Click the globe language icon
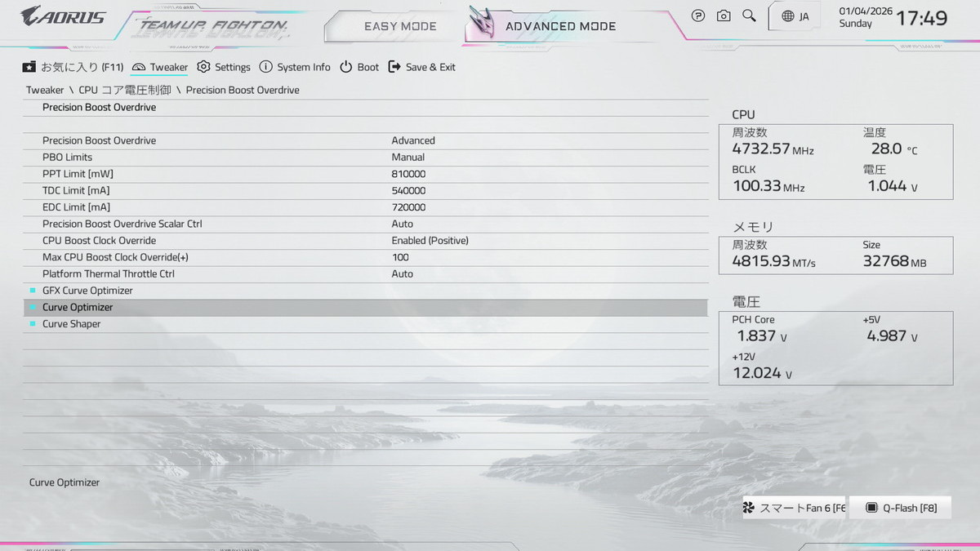The image size is (980, 551). (x=787, y=16)
